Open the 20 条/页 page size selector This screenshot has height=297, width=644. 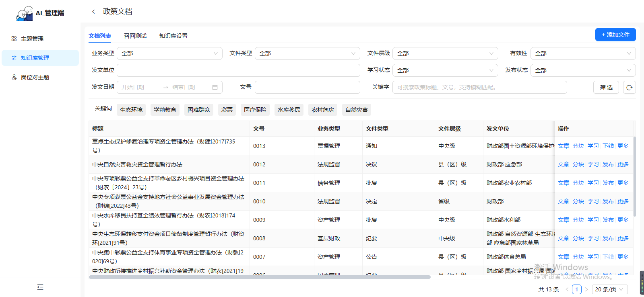(x=609, y=289)
